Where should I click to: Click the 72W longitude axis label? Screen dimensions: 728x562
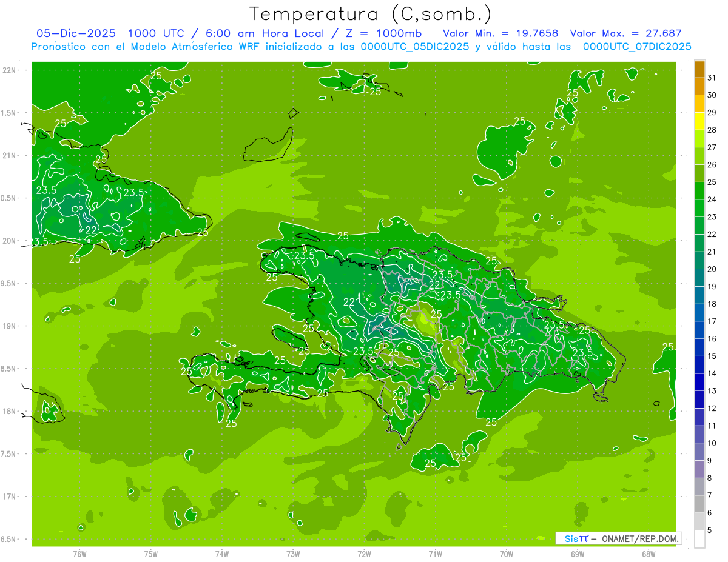[364, 554]
